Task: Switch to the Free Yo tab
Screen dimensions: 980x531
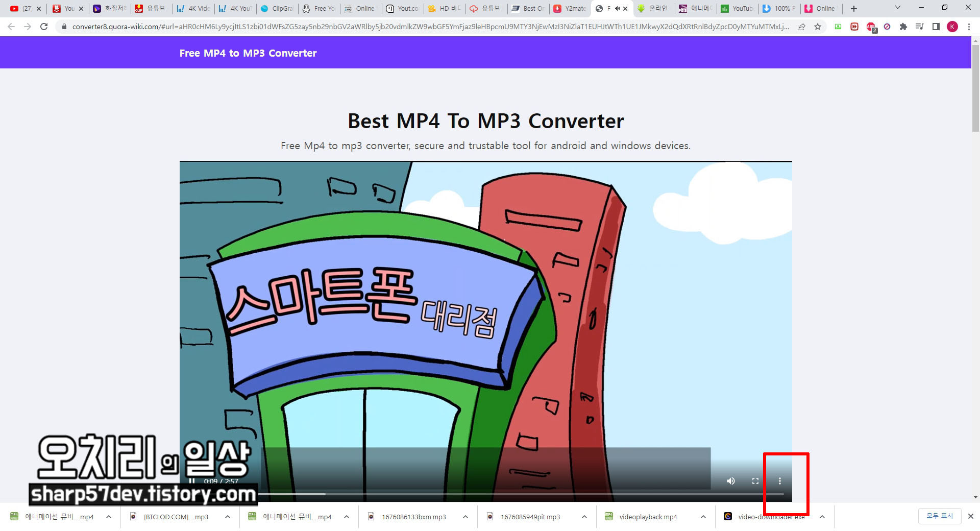Action: [319, 9]
